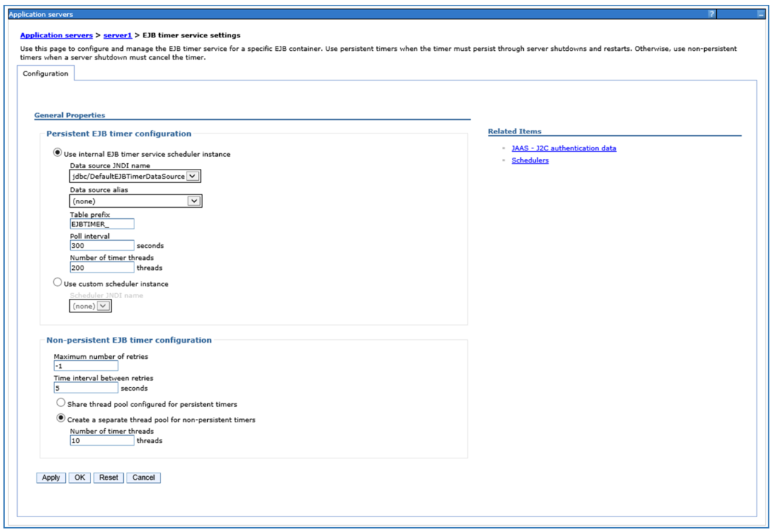Image resolution: width=772 pixels, height=532 pixels.
Task: Navigate to server1 breadcrumb link
Action: pyautogui.click(x=117, y=35)
